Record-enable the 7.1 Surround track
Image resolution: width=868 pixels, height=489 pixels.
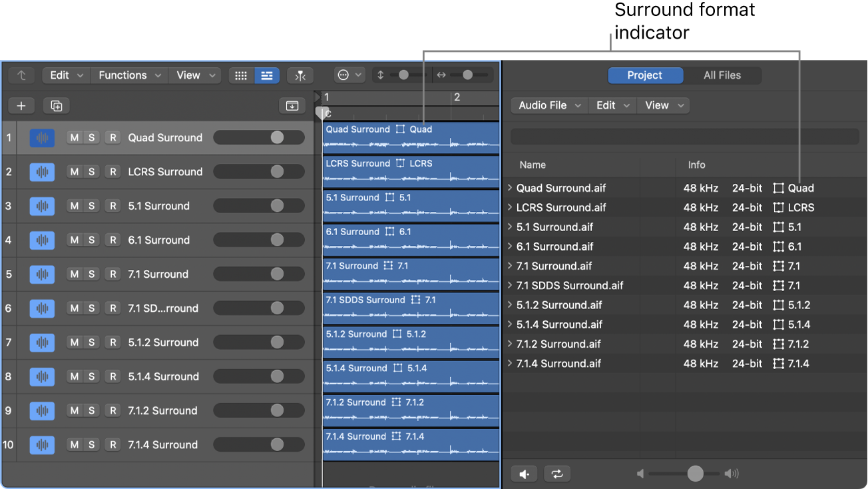112,274
